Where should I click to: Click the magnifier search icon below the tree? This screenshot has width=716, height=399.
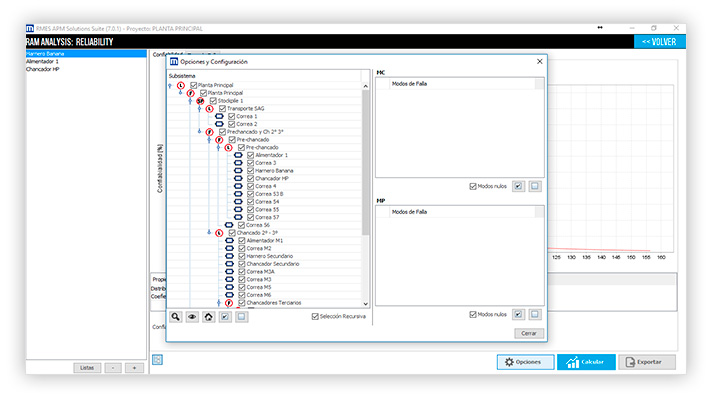tap(175, 316)
